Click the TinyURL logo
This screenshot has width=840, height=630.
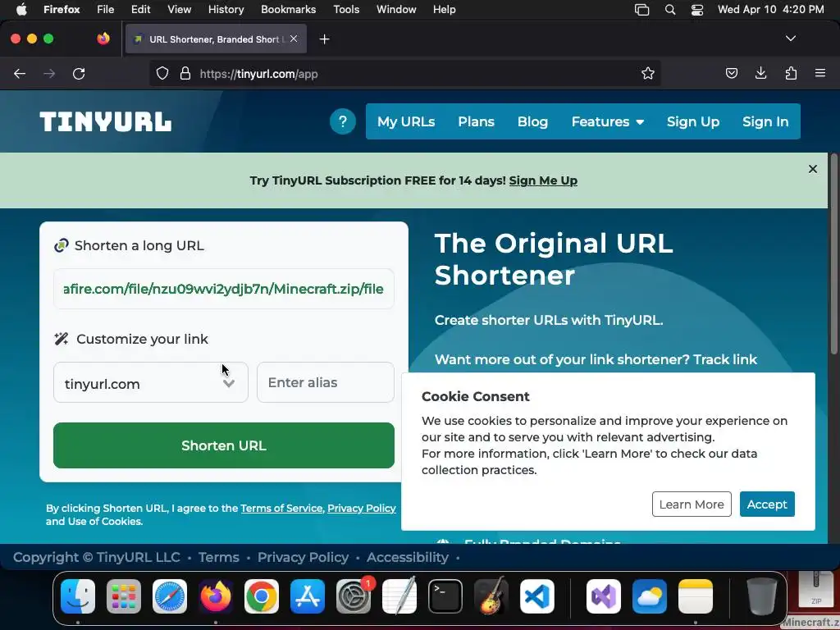tap(106, 121)
